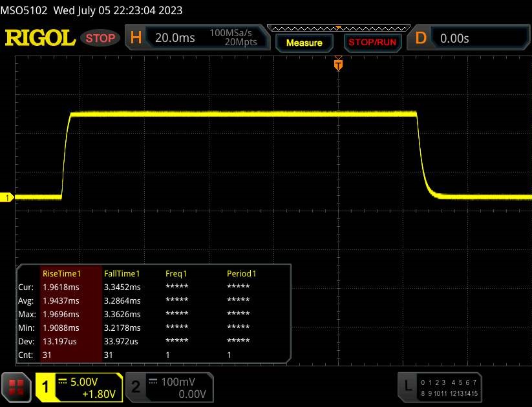This screenshot has width=532, height=407.
Task: Click the Dev: row label
Action: pos(26,342)
